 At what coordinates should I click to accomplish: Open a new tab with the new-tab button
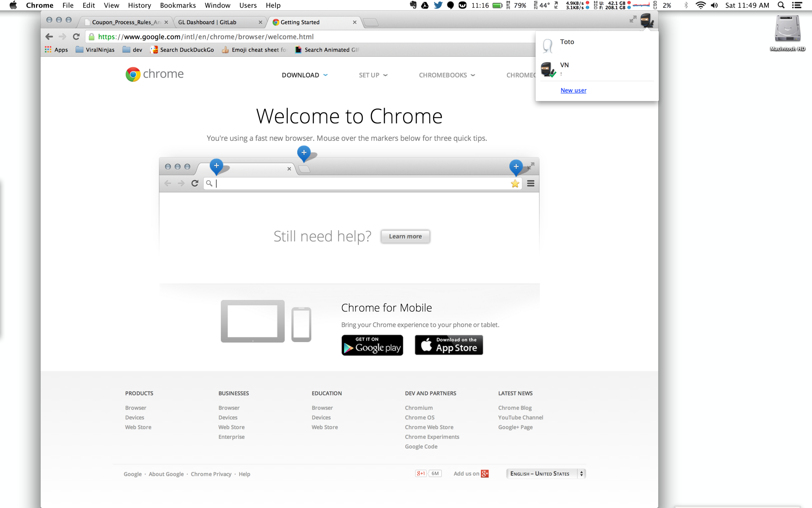click(371, 22)
